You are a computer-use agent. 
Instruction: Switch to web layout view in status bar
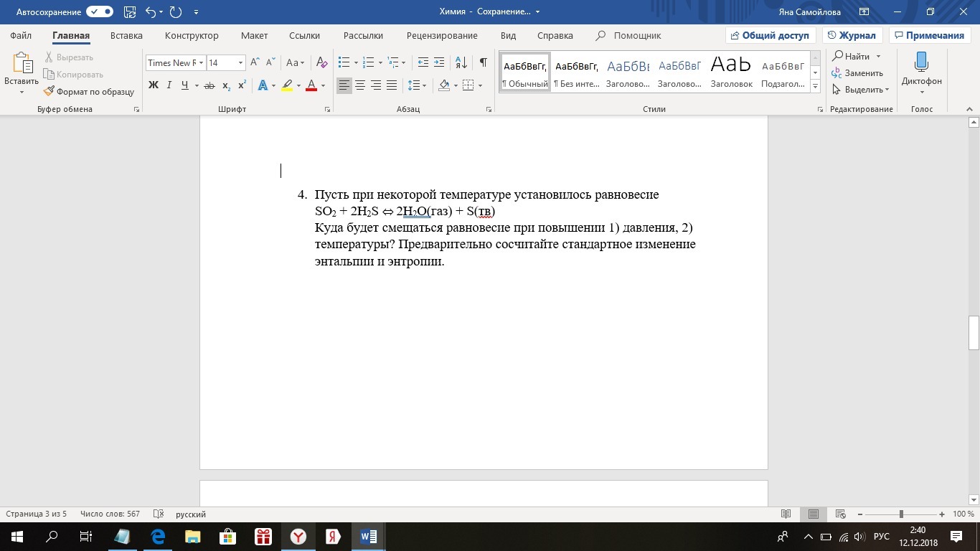click(840, 514)
